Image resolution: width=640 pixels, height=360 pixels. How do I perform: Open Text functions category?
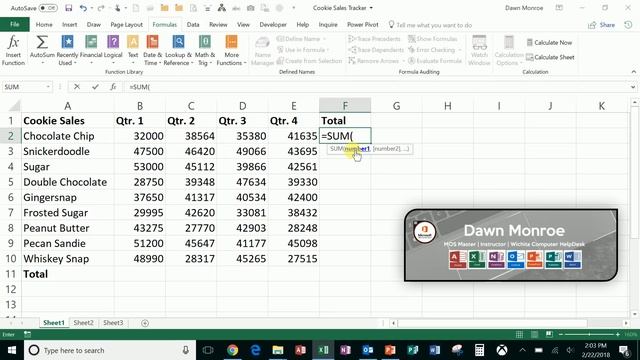(133, 51)
